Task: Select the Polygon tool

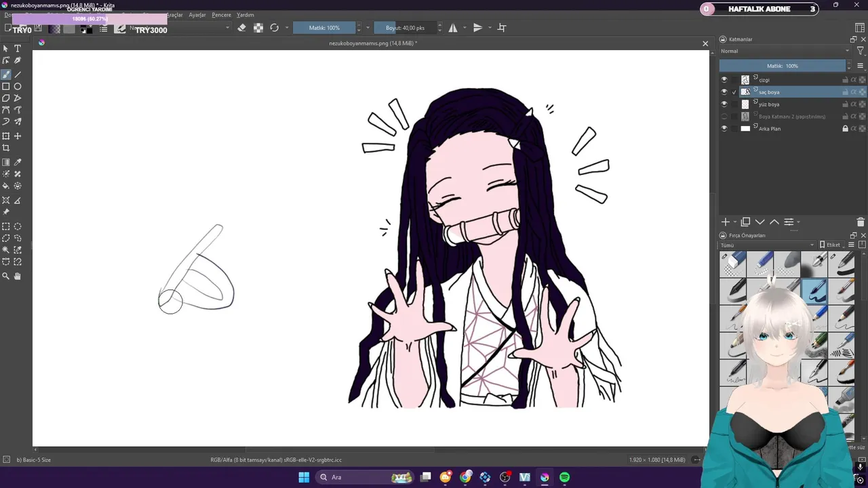Action: point(6,98)
